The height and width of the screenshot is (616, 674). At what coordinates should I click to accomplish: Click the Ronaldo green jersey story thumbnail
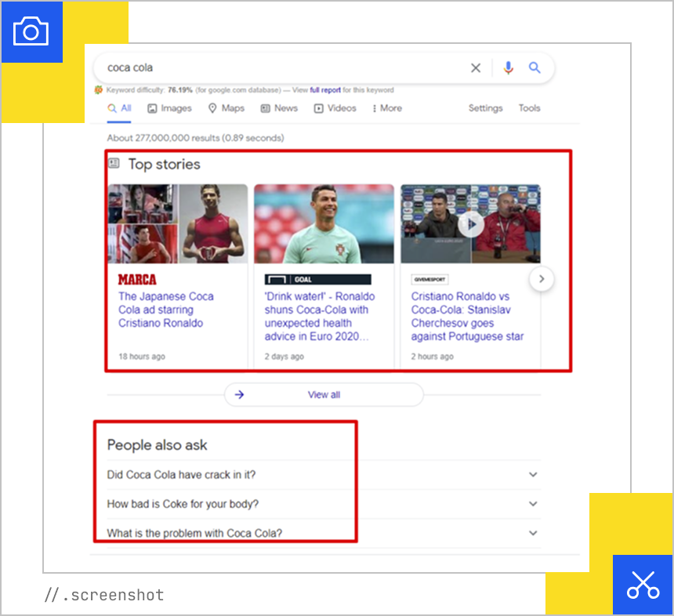[324, 224]
